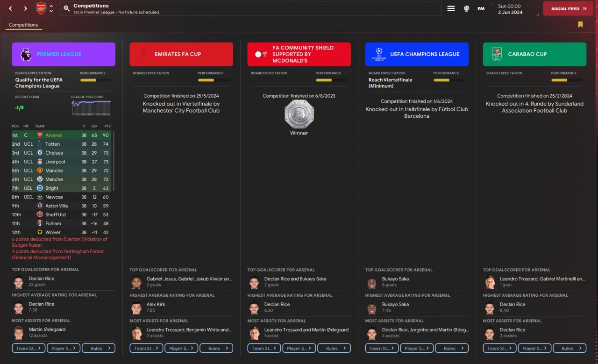Open Team Stats button under Carabao Cup
Screen dimensions: 598x364
pos(499,348)
